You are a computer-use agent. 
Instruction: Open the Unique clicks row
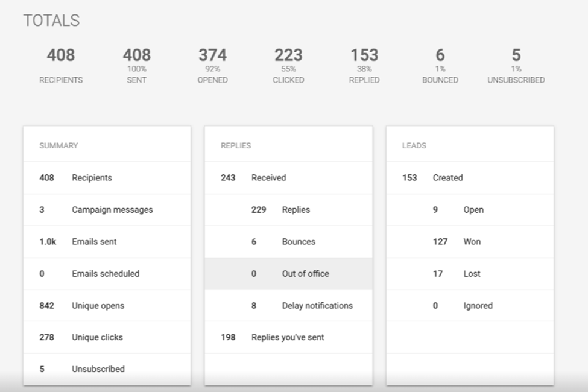[107, 337]
